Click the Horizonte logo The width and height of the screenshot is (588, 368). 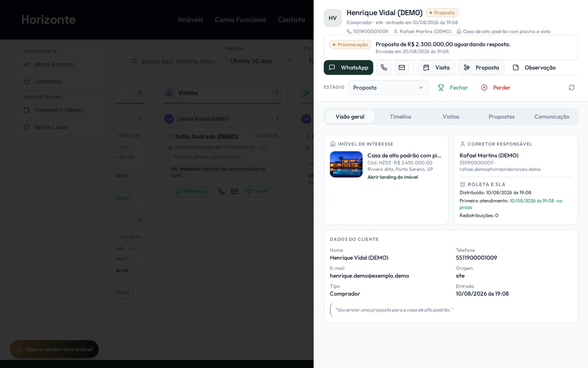(x=48, y=20)
